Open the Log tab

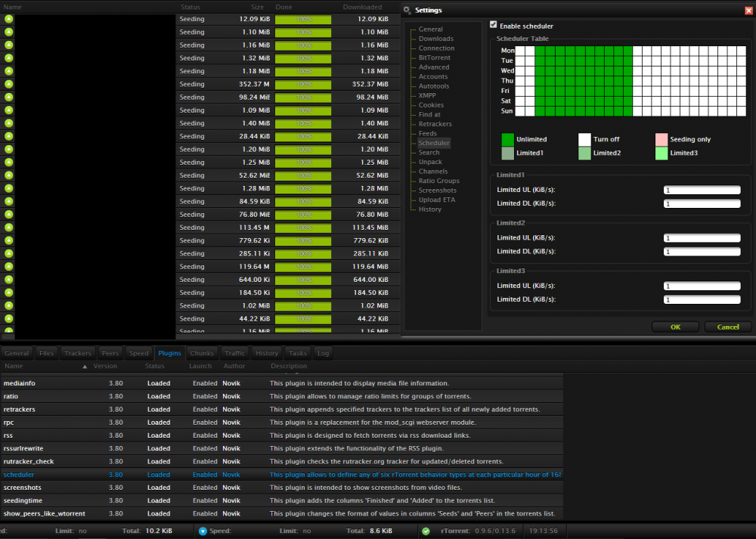323,353
